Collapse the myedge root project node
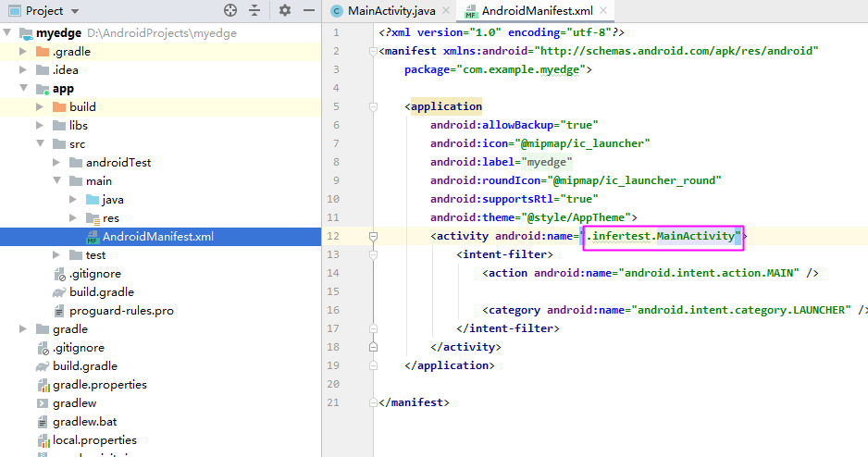 [x=7, y=32]
